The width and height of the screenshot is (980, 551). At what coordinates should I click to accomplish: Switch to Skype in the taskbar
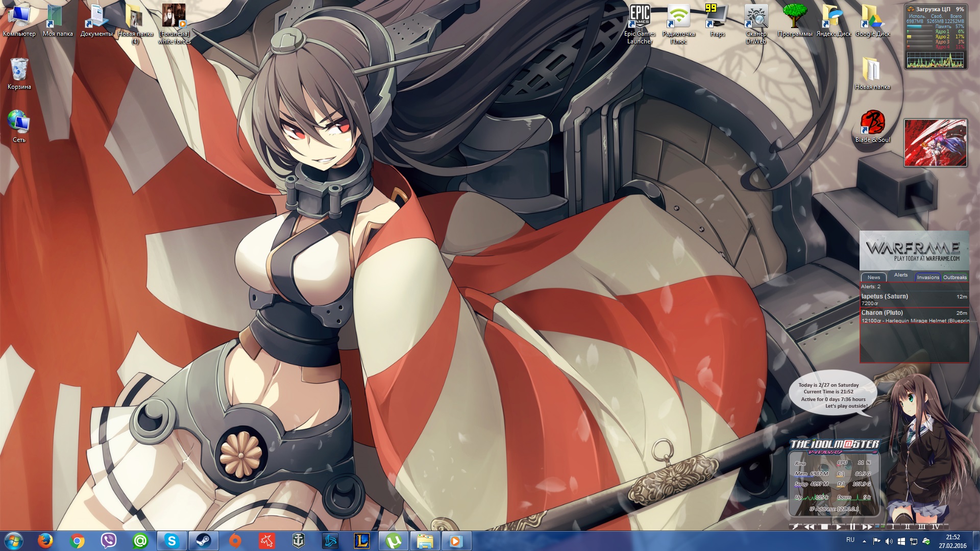172,541
